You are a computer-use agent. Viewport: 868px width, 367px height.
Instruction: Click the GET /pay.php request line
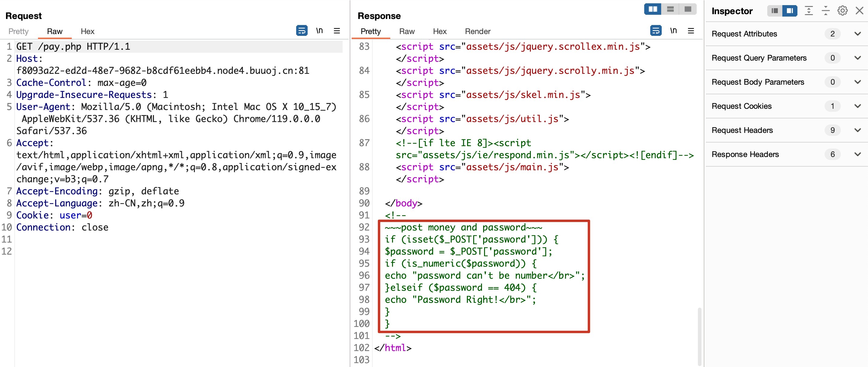(x=73, y=46)
